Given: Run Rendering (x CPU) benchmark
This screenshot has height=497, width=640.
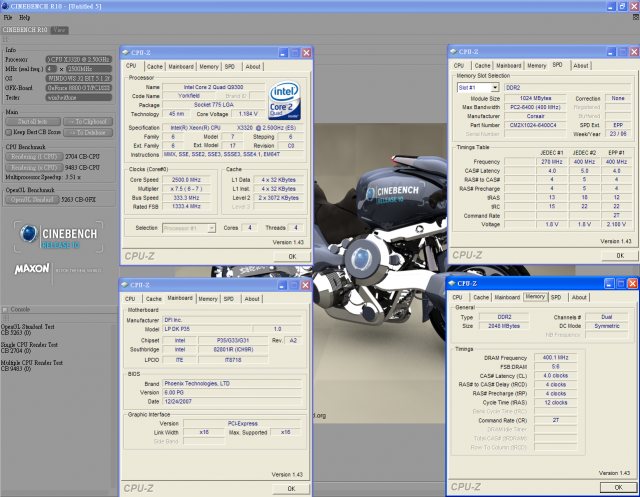Looking at the screenshot, I should 34,168.
